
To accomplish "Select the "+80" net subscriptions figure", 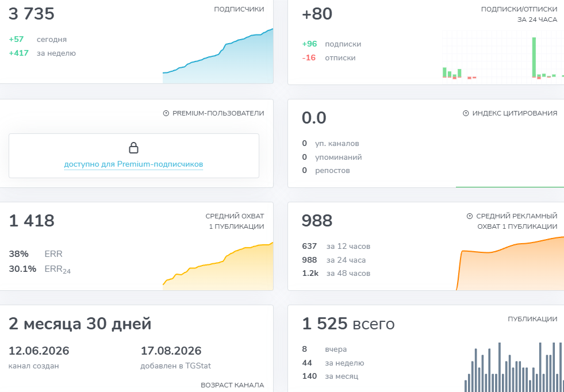I will pyautogui.click(x=317, y=14).
